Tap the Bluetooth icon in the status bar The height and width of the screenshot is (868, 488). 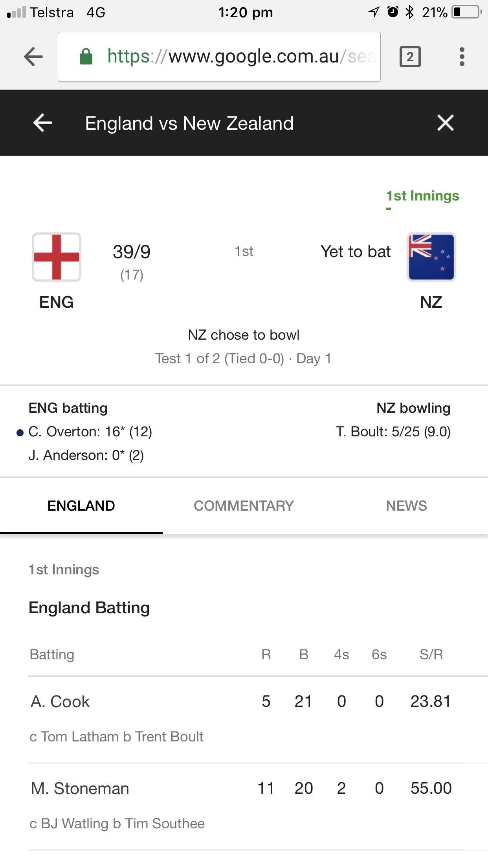point(410,12)
